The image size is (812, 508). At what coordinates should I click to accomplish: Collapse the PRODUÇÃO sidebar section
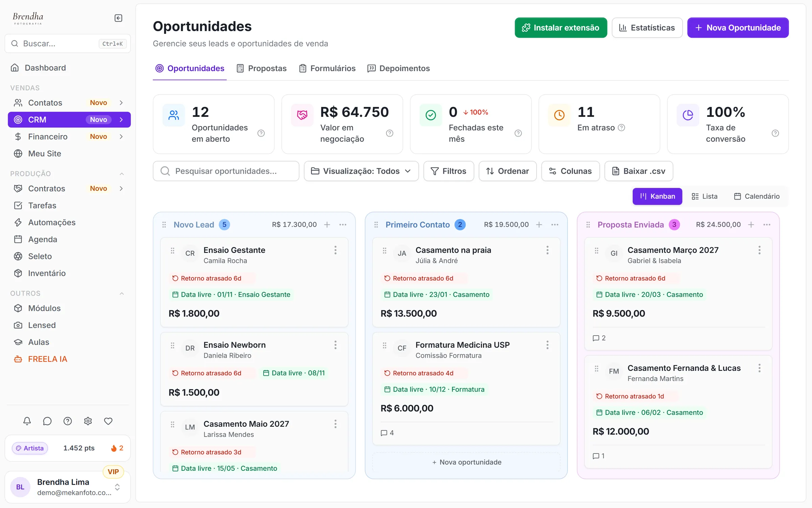point(122,174)
